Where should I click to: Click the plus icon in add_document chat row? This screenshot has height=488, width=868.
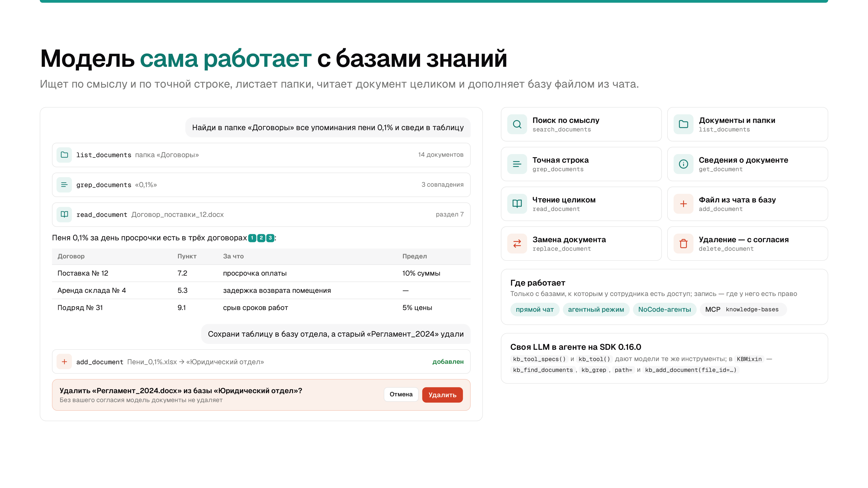(x=64, y=362)
